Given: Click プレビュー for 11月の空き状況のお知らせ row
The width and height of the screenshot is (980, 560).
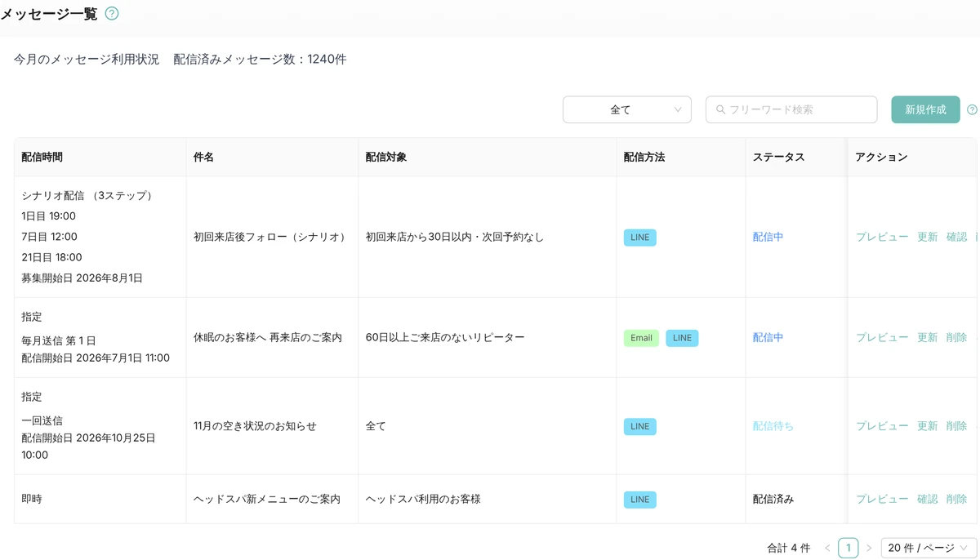Looking at the screenshot, I should tap(882, 426).
